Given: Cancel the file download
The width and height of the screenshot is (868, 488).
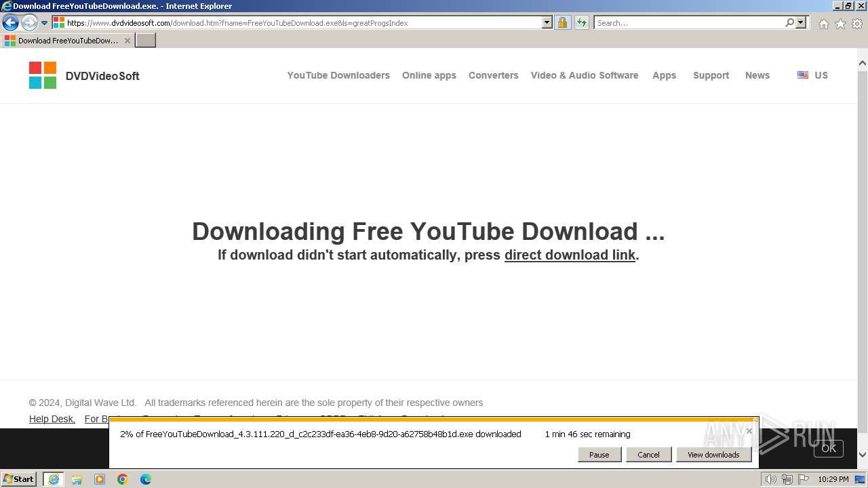Looking at the screenshot, I should click(x=648, y=455).
